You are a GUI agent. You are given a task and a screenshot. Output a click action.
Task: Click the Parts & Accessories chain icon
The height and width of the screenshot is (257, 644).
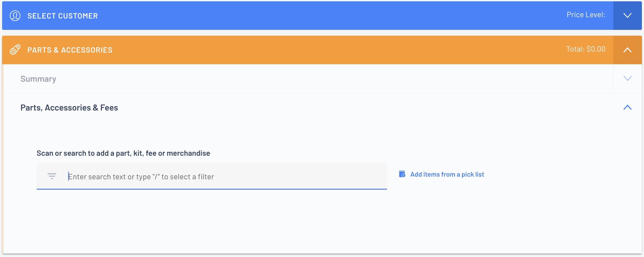pyautogui.click(x=15, y=50)
